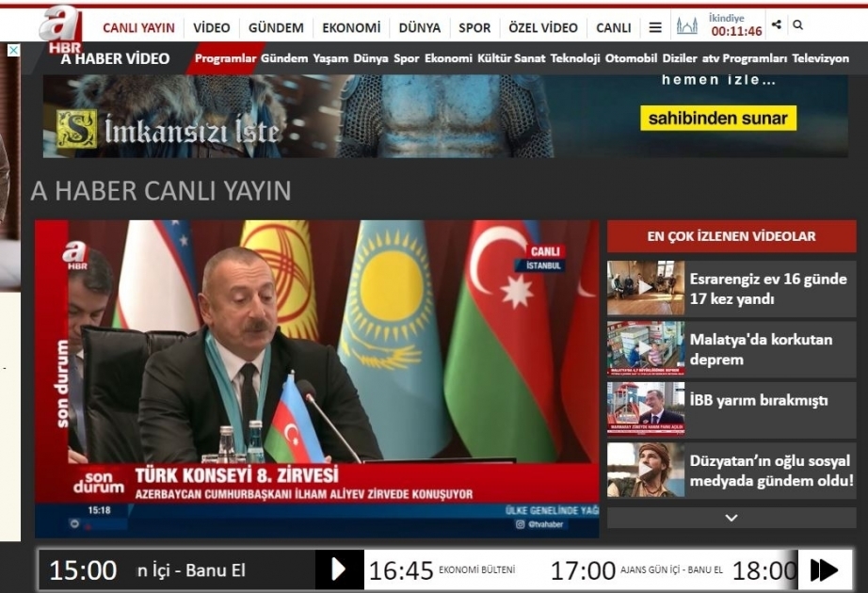Select the atv Programları category
Image resolution: width=868 pixels, height=593 pixels.
tap(745, 58)
